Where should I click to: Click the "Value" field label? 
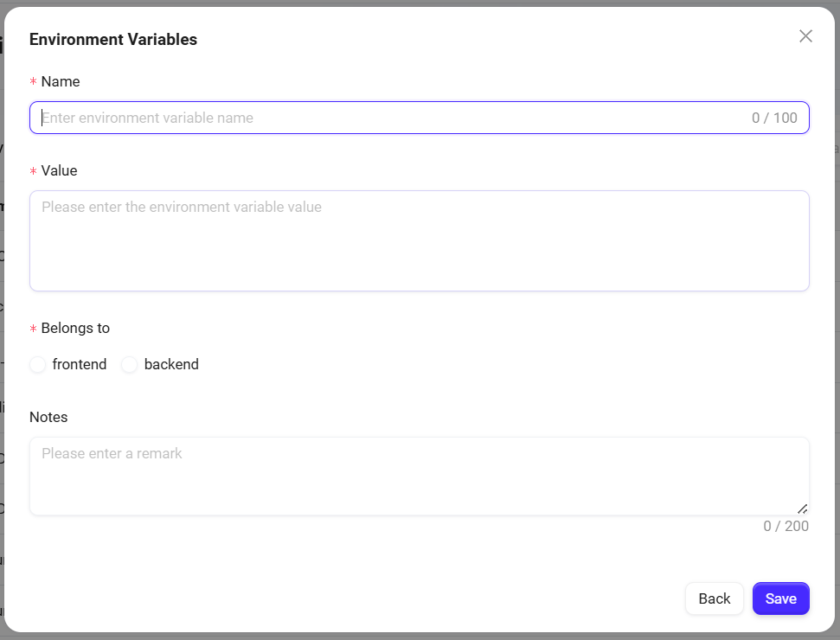(59, 171)
